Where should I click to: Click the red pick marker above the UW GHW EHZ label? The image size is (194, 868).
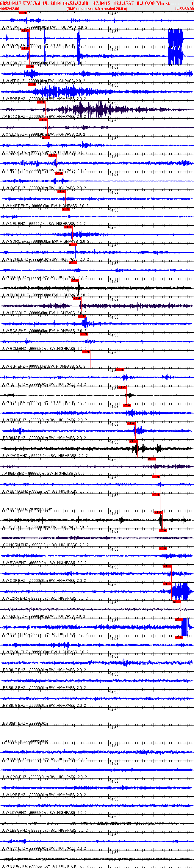tap(23, 13)
